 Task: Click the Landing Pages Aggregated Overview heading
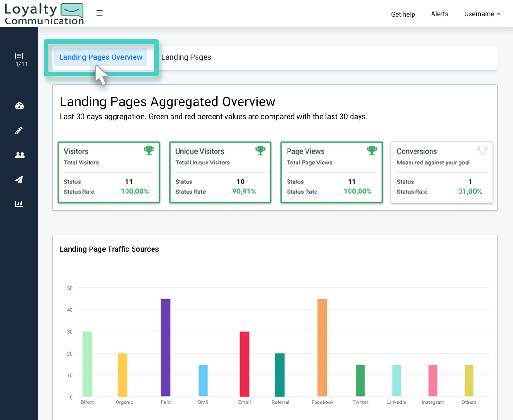[167, 101]
